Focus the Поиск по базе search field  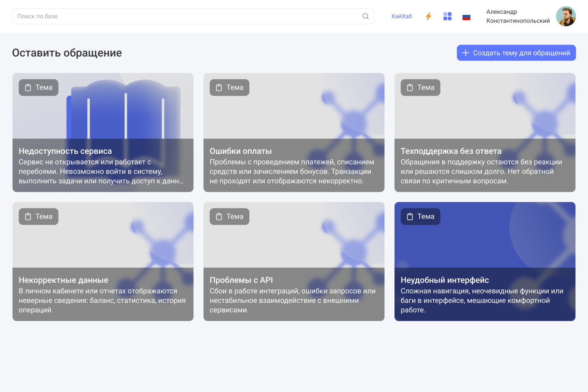click(x=185, y=16)
